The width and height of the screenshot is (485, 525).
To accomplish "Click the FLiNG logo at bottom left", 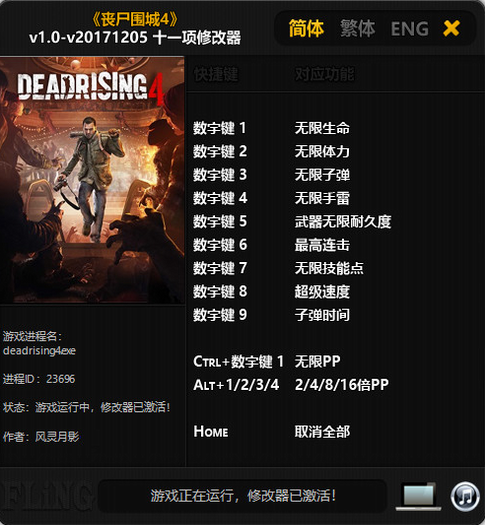I will pyautogui.click(x=47, y=497).
